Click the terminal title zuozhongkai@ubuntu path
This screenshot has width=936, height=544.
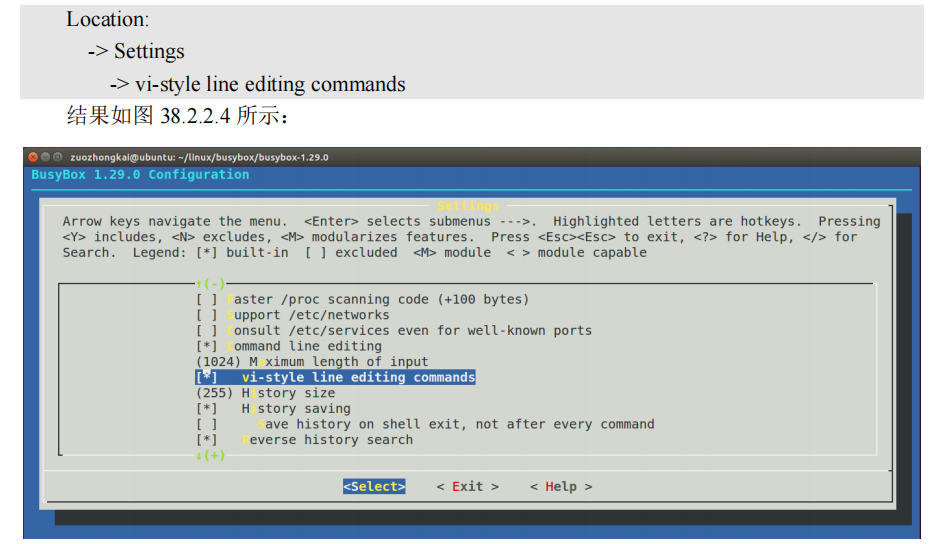coord(199,158)
